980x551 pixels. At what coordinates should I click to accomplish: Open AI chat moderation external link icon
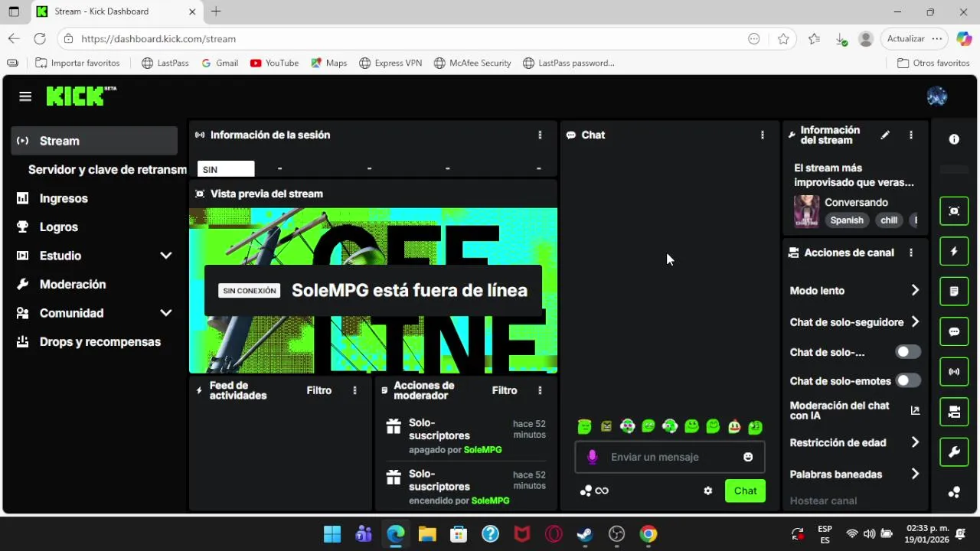point(915,410)
